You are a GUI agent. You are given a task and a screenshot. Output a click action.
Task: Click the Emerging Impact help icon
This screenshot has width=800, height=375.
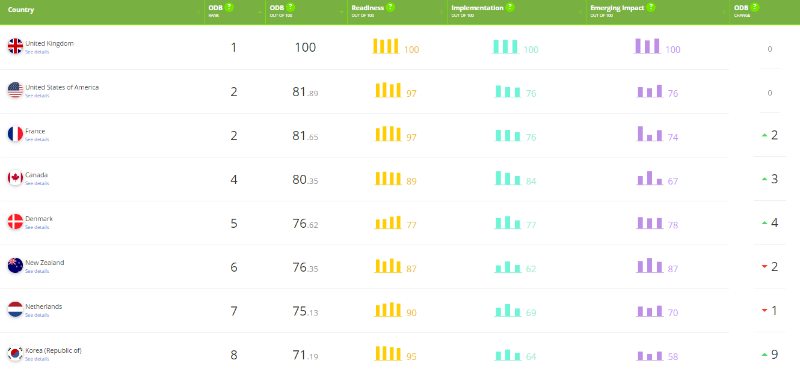651,8
